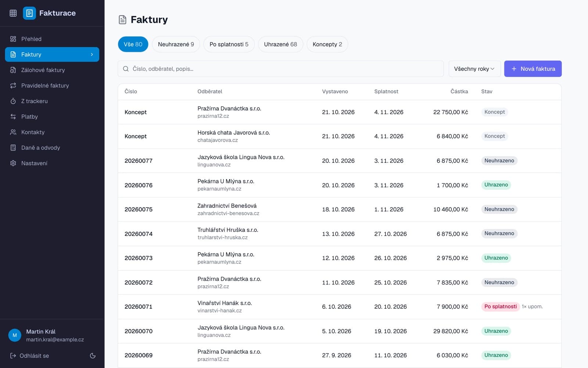Click the M user avatar
The width and height of the screenshot is (588, 368).
pyautogui.click(x=15, y=335)
